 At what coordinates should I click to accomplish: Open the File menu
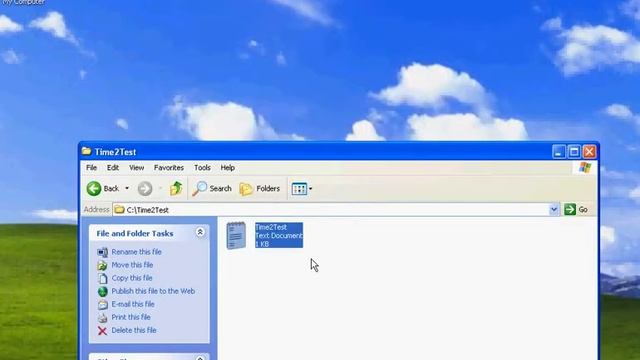click(91, 168)
